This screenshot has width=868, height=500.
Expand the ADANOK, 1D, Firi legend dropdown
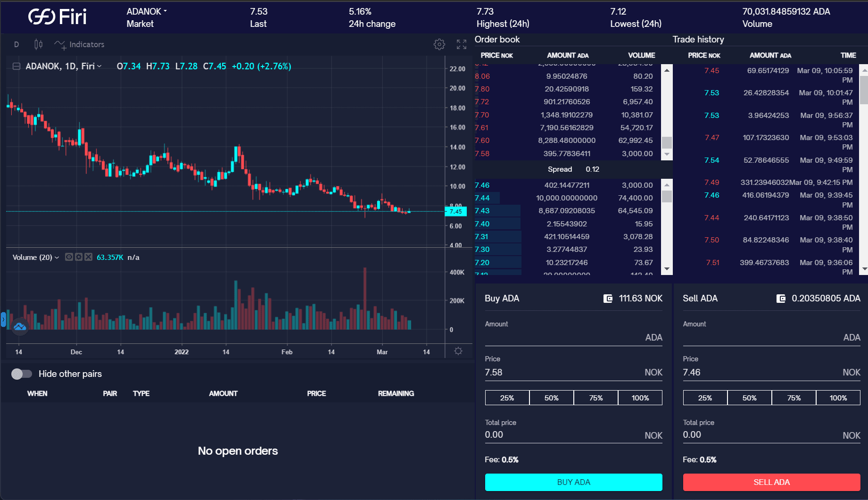click(x=99, y=67)
